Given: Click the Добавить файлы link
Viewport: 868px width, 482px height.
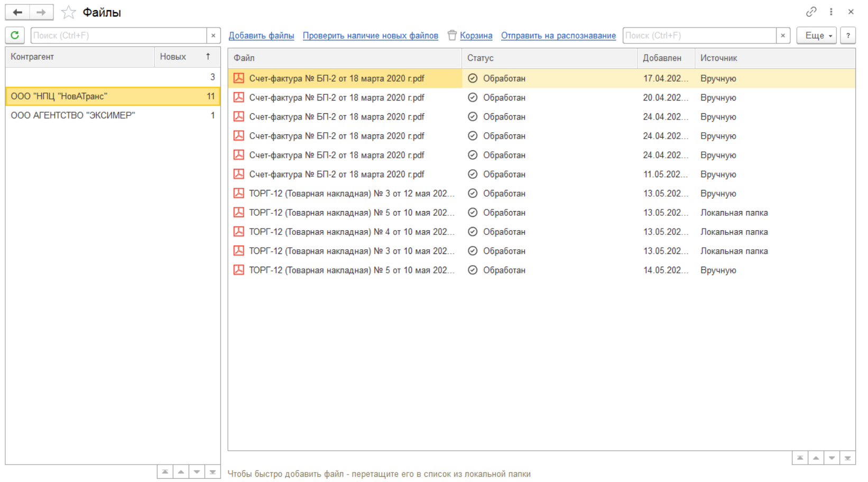Looking at the screenshot, I should [261, 35].
